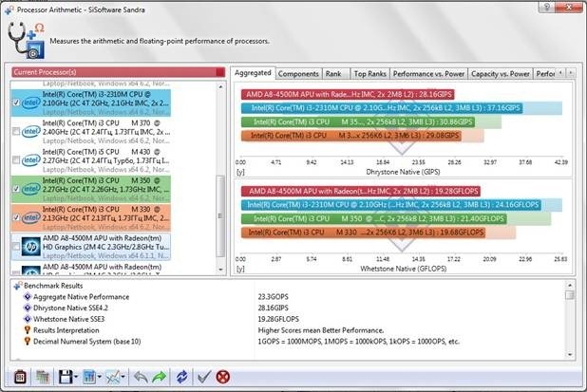Open the line graph icon's dropdown arrow
The image size is (587, 392).
pos(123,377)
